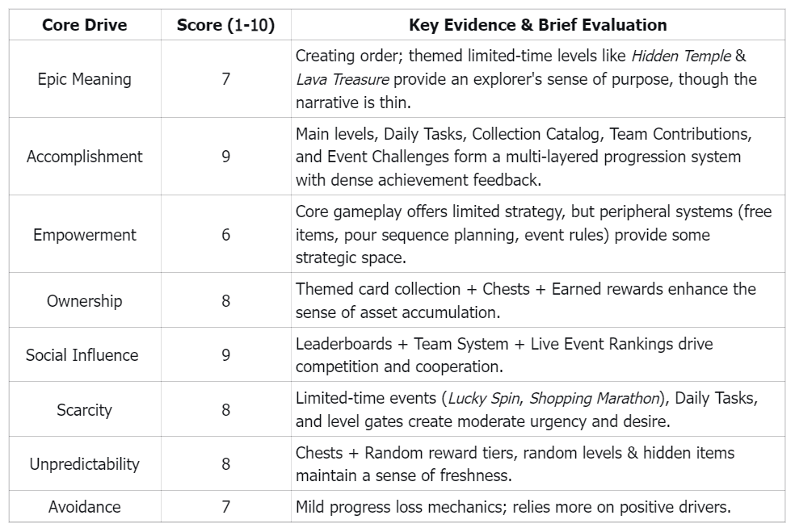Select the "Score (1-10)" header cell
795x532 pixels.
[225, 25]
